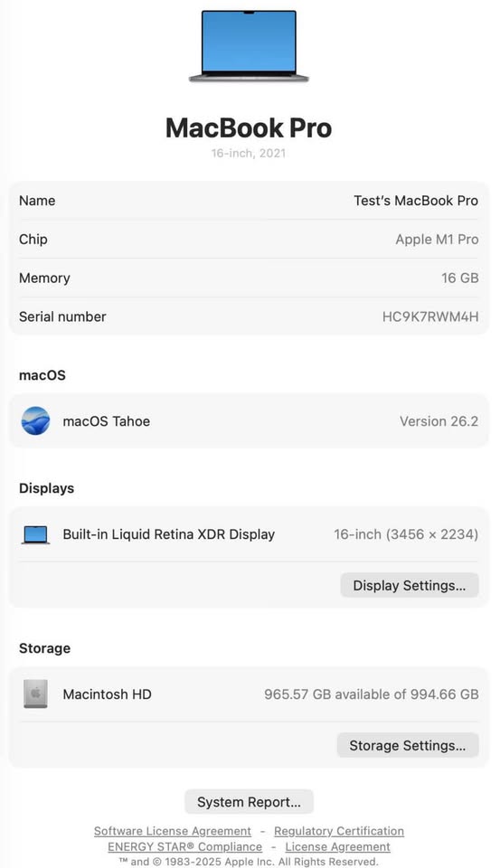Open the License Agreement link
The height and width of the screenshot is (868, 500).
(338, 846)
